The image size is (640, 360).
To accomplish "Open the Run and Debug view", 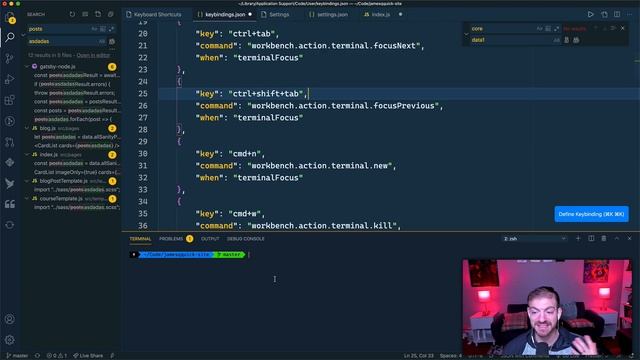I will [10, 79].
